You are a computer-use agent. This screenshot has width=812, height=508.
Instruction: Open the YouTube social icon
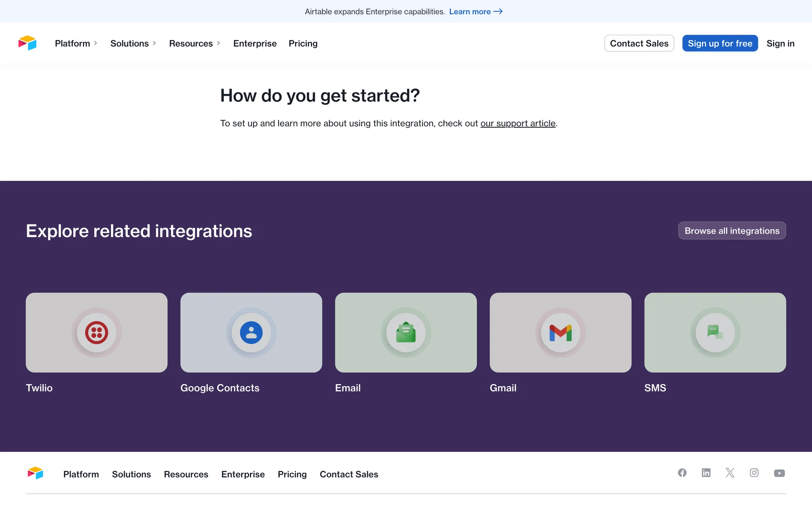tap(779, 473)
